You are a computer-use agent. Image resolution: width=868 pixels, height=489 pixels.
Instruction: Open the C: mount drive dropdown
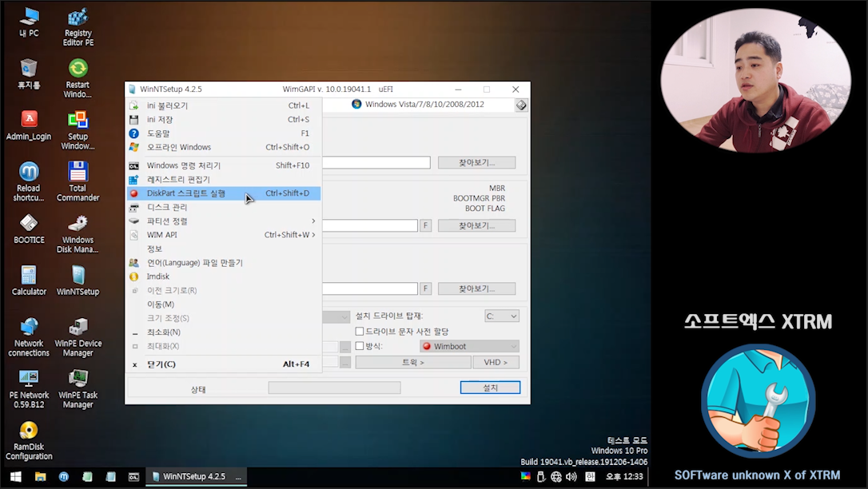501,316
